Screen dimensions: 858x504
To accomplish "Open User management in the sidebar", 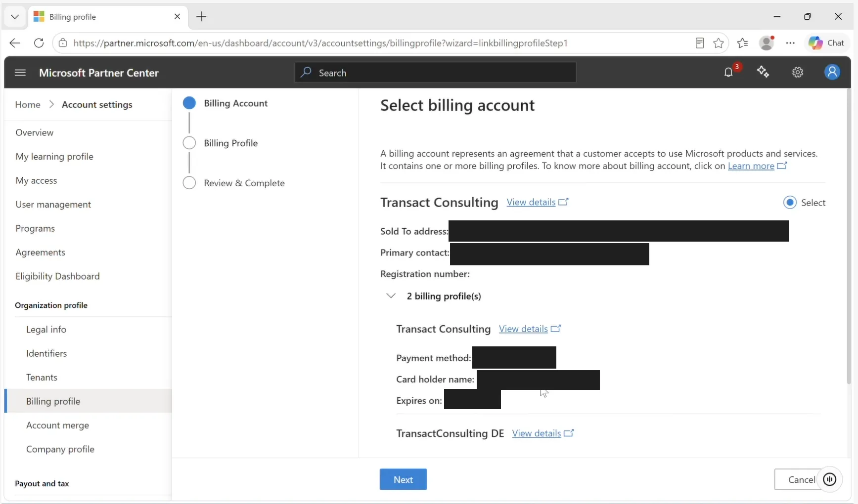I will (x=53, y=205).
